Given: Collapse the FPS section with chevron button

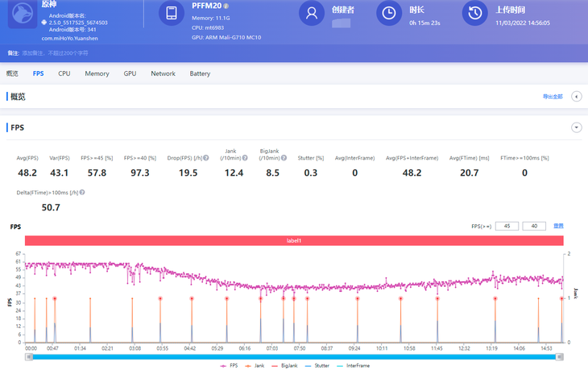Looking at the screenshot, I should 576,127.
